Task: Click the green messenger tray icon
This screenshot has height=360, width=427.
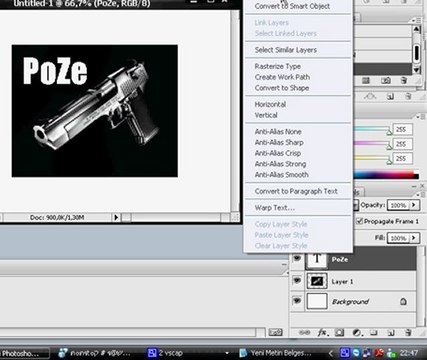Action: (391, 353)
